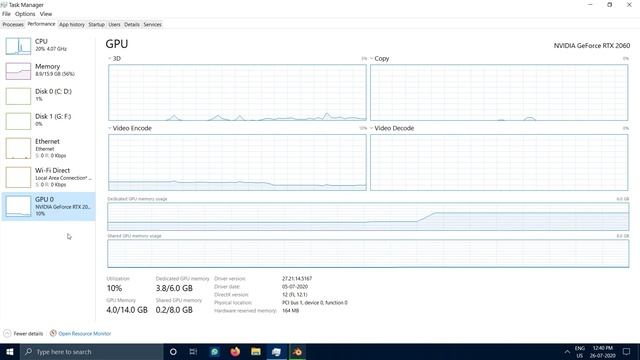The height and width of the screenshot is (360, 640).
Task: Open the View menu
Action: point(46,14)
